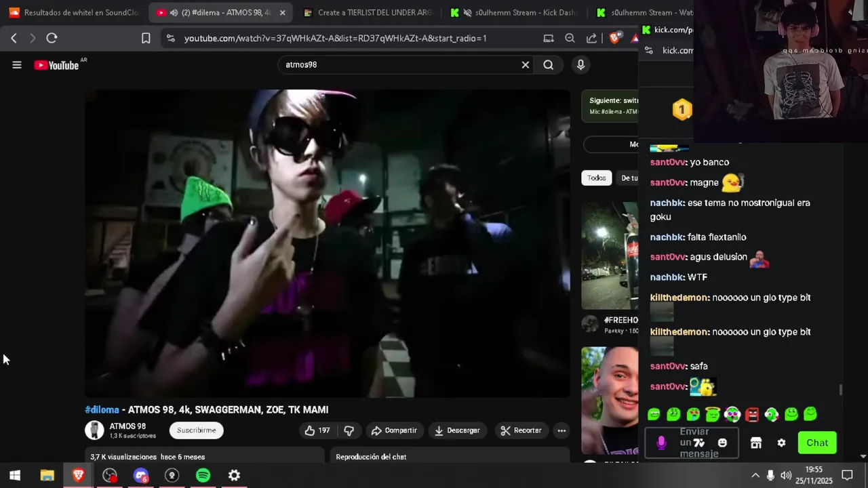
Task: Dislike the #dilema video
Action: pos(349,430)
